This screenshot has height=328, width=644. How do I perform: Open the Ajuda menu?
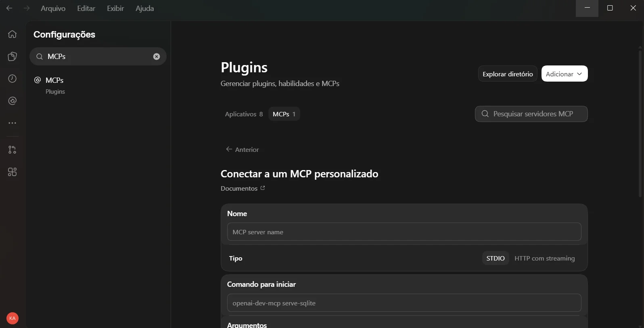[x=145, y=8]
